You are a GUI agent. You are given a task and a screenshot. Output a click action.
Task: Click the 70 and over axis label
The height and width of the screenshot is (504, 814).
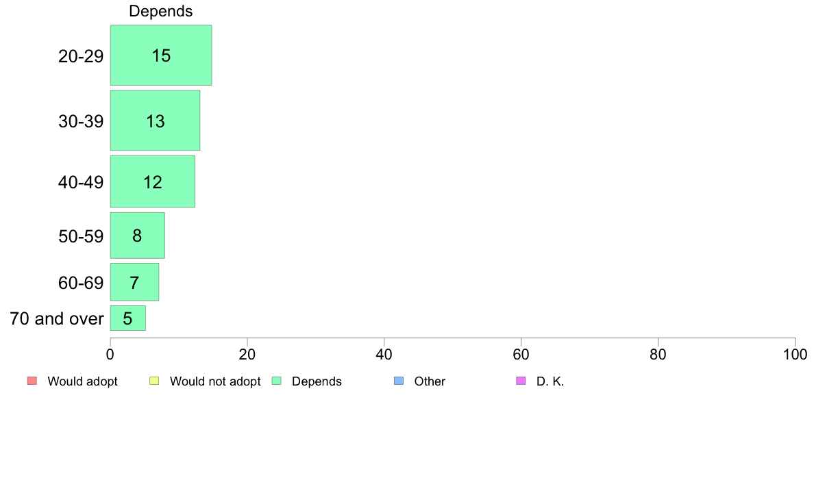(57, 318)
